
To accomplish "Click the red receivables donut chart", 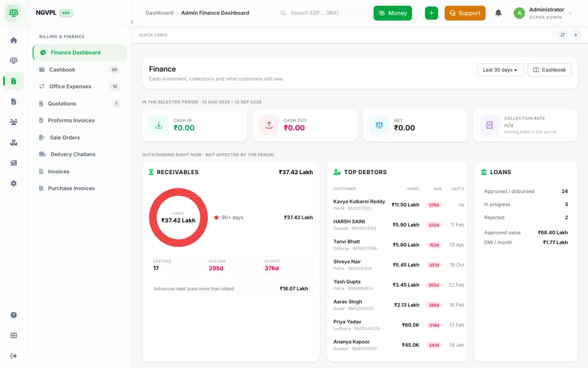I will tap(178, 217).
